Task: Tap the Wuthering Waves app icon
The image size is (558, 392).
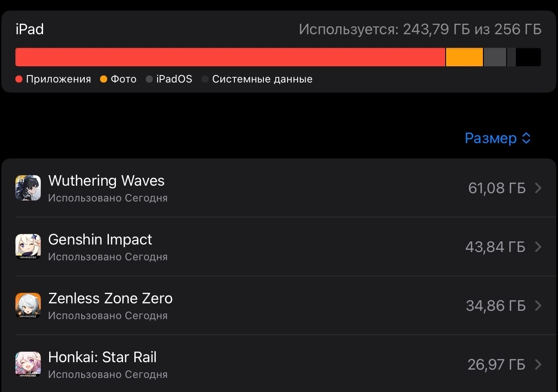Action: coord(28,188)
